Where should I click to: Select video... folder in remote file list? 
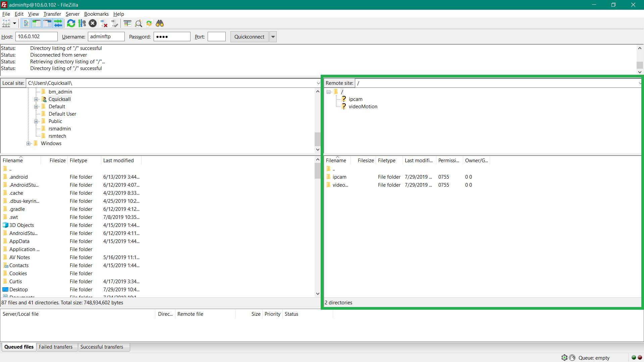[340, 185]
